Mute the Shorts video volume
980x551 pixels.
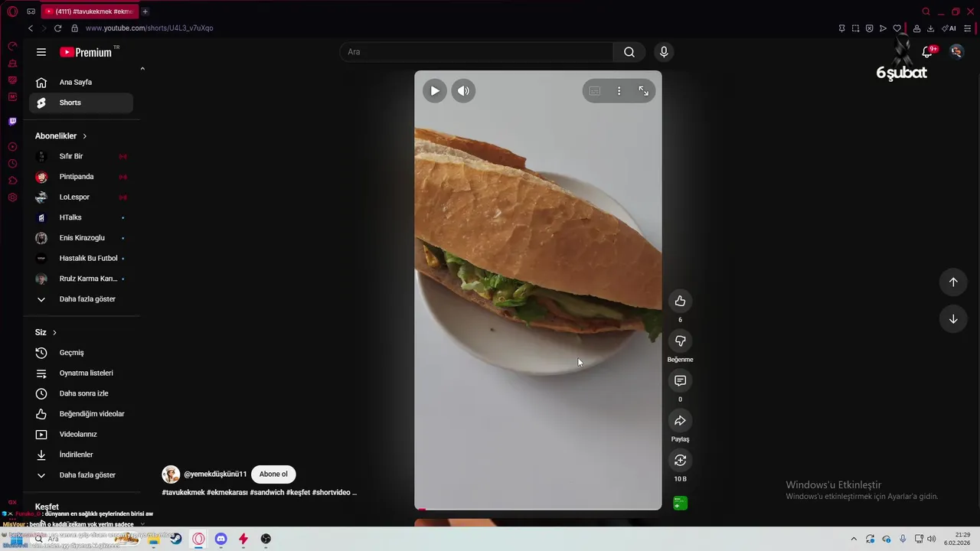(463, 91)
